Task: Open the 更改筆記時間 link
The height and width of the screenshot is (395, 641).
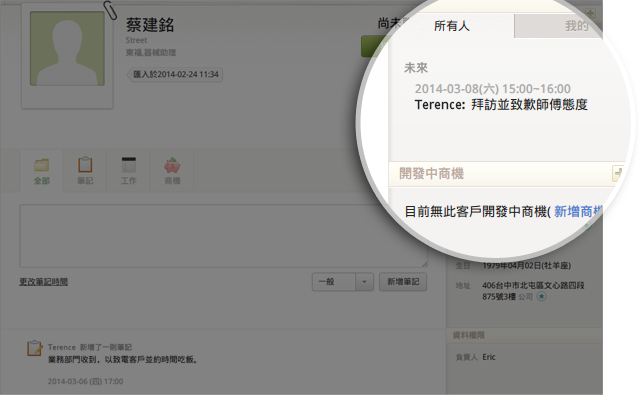Action: pos(44,282)
